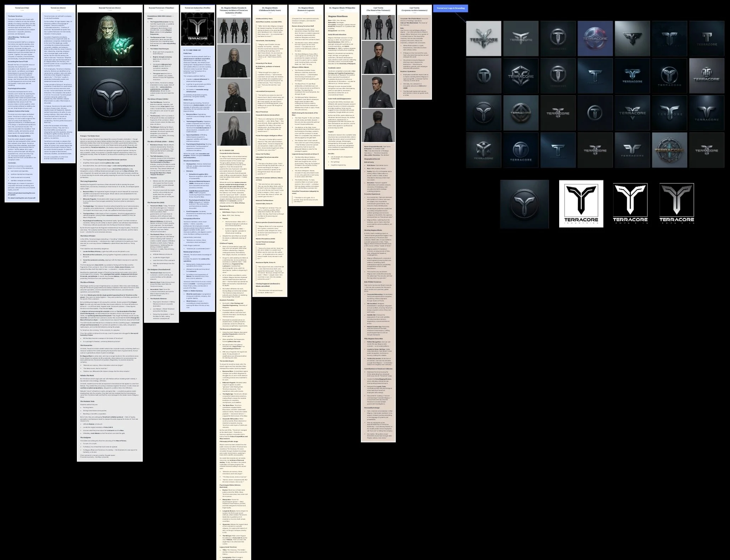Select the Beyond TerraCore (Timeline) card title
The width and height of the screenshot is (730, 560).
(161, 7)
